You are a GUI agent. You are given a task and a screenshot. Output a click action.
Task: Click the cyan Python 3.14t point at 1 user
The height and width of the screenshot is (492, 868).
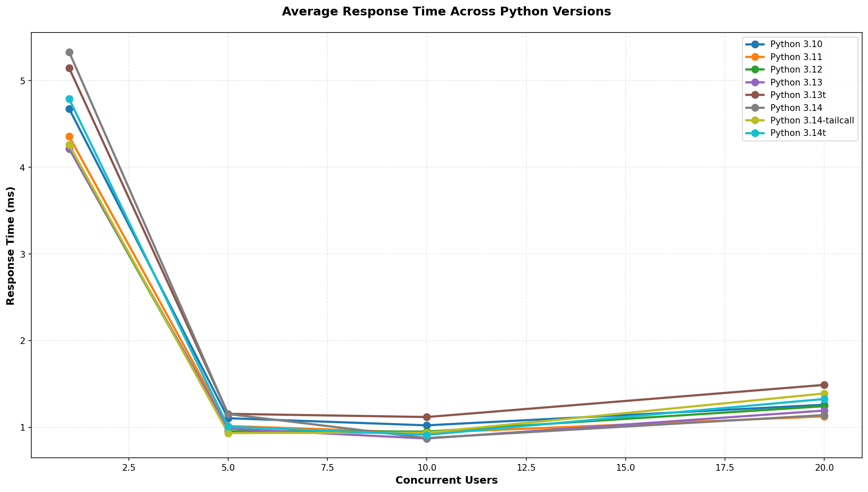[x=69, y=99]
